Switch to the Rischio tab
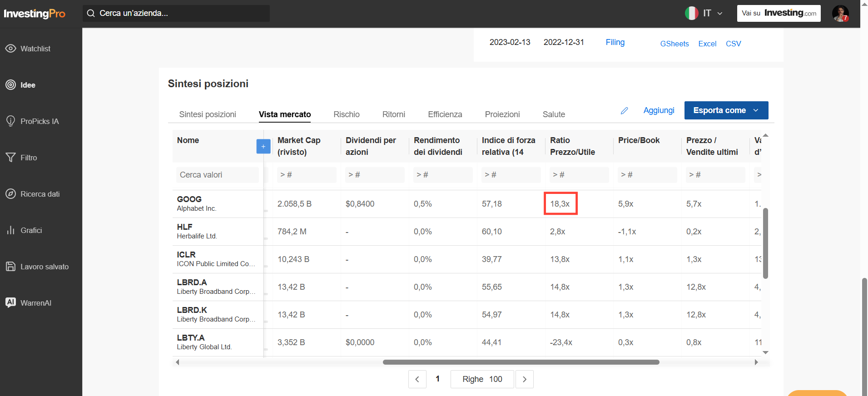Screen dimensions: 868x396 [347, 114]
